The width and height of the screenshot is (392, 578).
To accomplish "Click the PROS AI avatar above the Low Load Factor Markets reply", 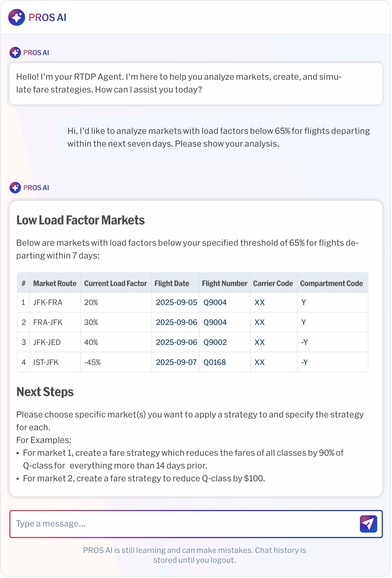I will click(15, 188).
